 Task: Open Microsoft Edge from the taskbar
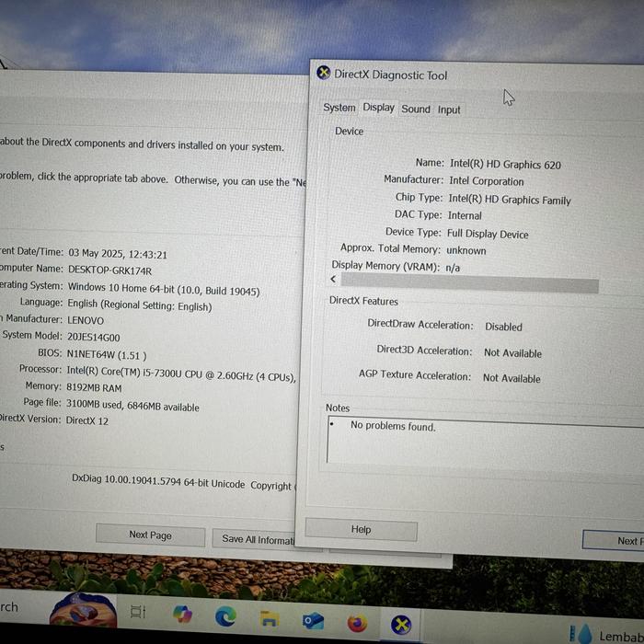(225, 615)
